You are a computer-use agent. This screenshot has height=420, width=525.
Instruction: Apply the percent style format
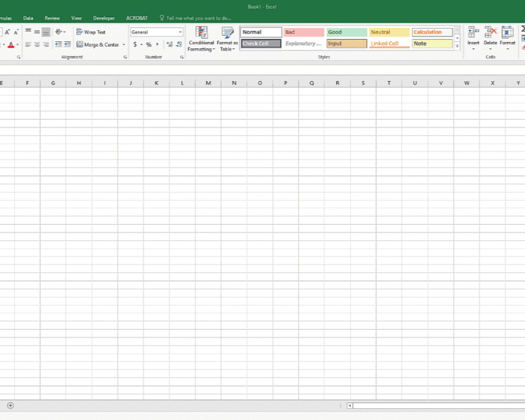(148, 45)
